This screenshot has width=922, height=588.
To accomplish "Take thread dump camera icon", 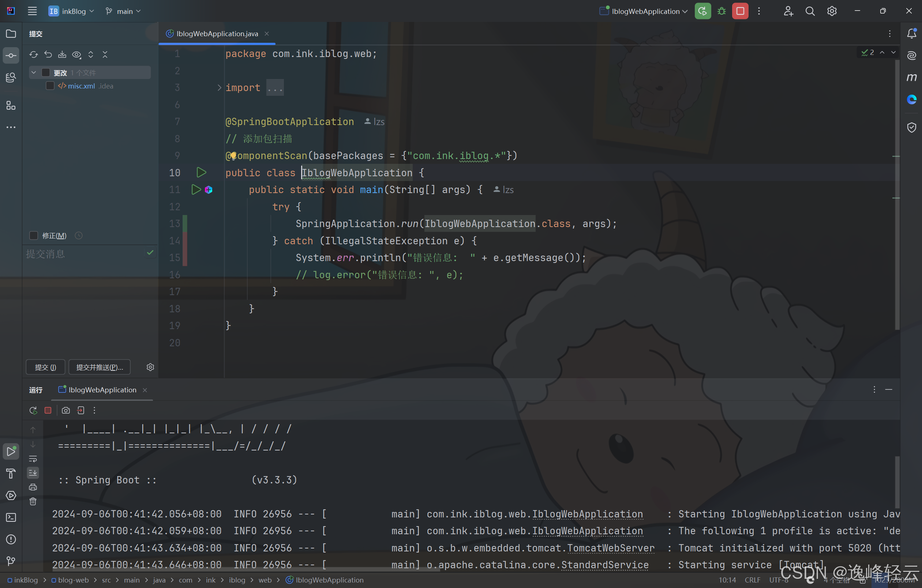I will tap(66, 410).
